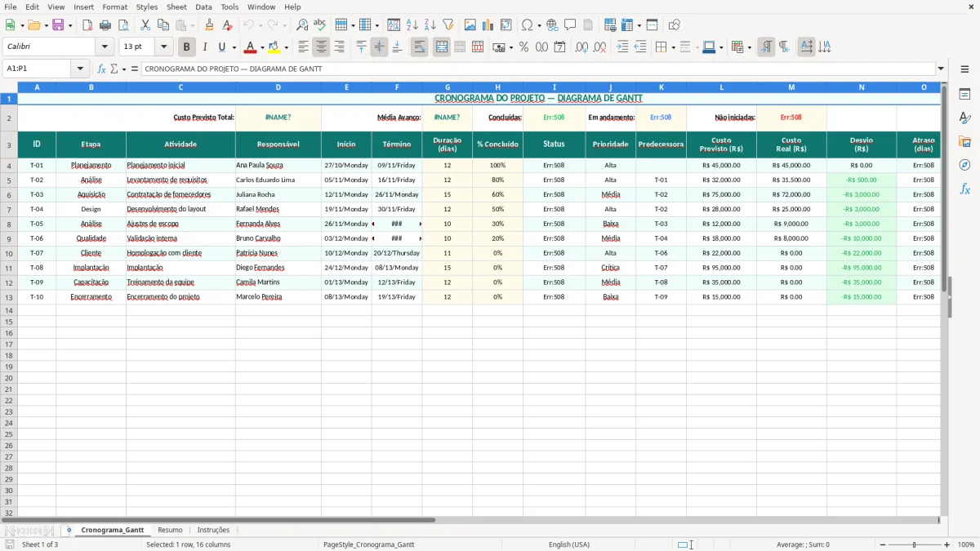Switch to the Resumo sheet tab
The image size is (980, 551).
coord(170,530)
